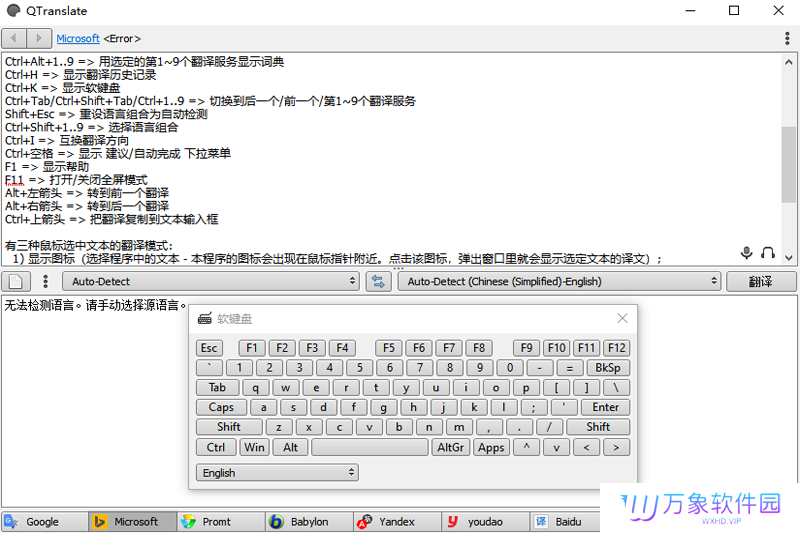Toggle the Alt key on soft keyboard
Viewport: 800px width, 533px height.
point(290,447)
